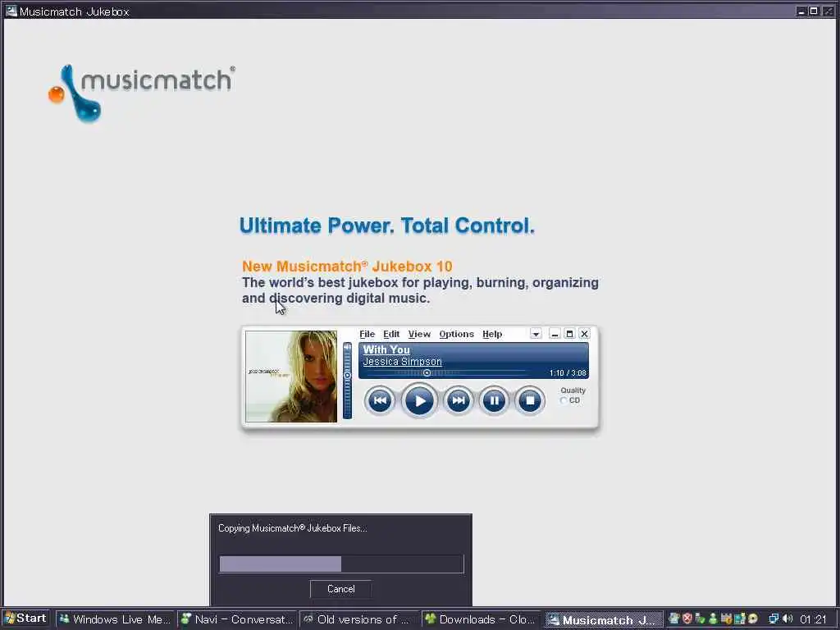840x630 pixels.
Task: Click the file copy progress bar
Action: tap(341, 564)
